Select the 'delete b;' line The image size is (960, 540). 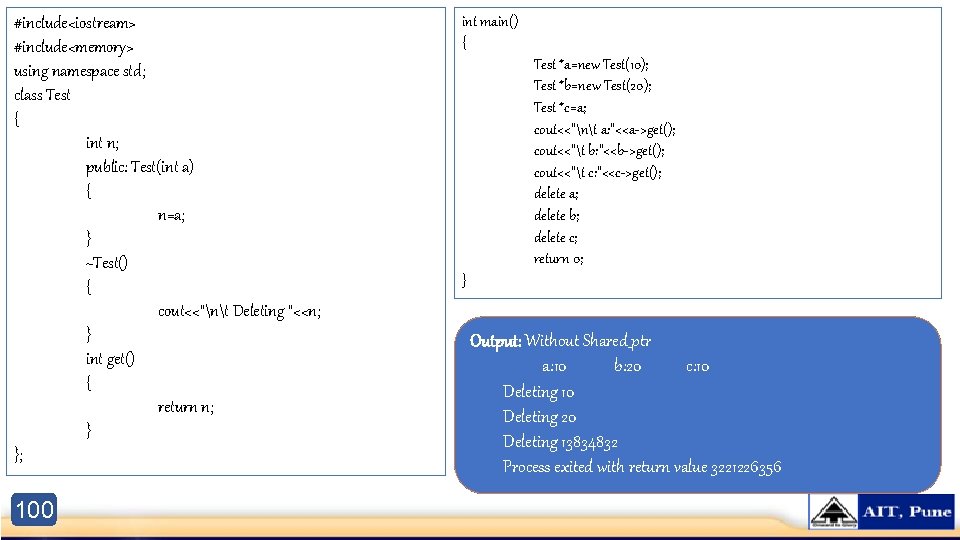[x=557, y=216]
